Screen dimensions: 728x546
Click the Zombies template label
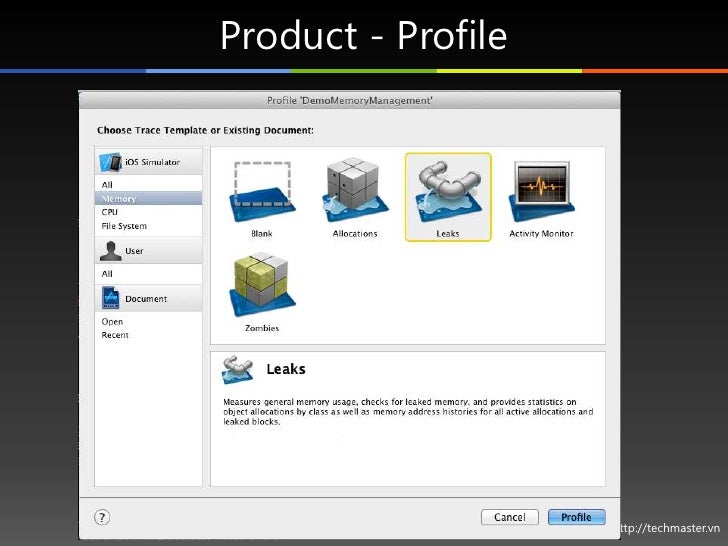pos(262,328)
